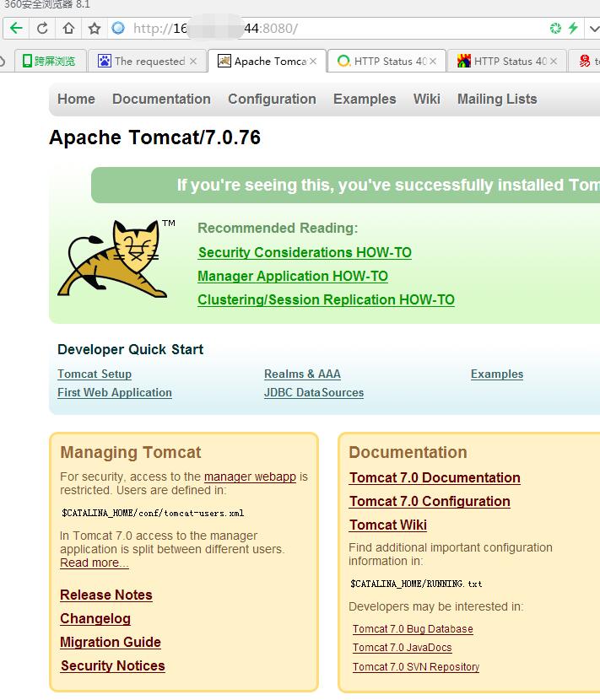Open Manager Application HOW-TO link

[293, 277]
